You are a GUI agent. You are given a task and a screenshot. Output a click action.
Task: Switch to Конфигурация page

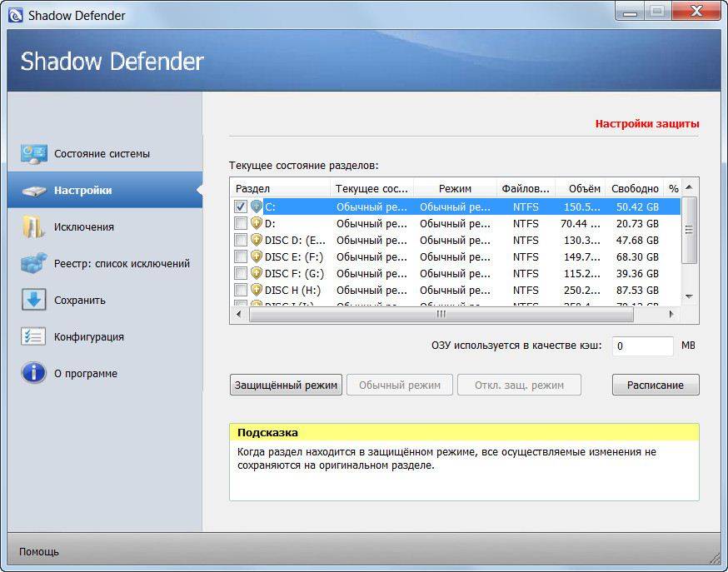[x=105, y=337]
